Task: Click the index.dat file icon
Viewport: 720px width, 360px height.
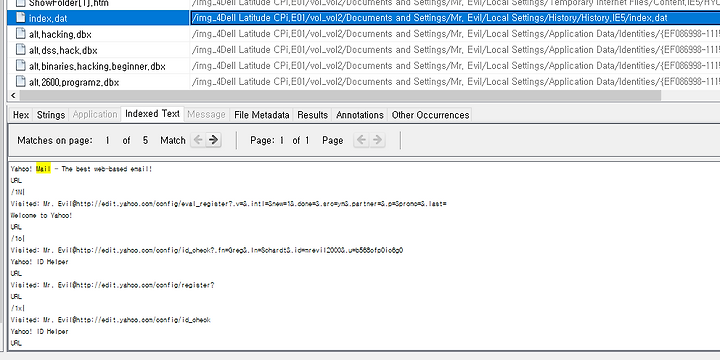Action: (20, 18)
